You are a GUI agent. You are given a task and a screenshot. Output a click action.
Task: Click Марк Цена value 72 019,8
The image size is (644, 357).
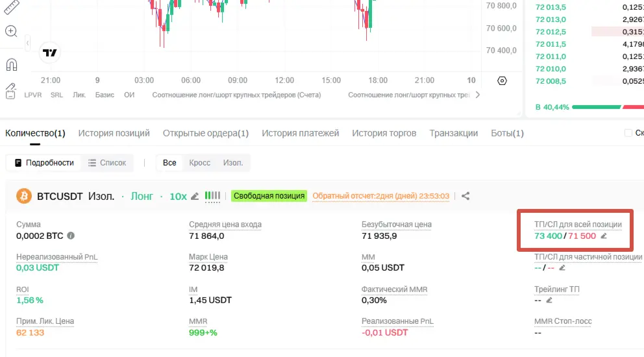206,268
